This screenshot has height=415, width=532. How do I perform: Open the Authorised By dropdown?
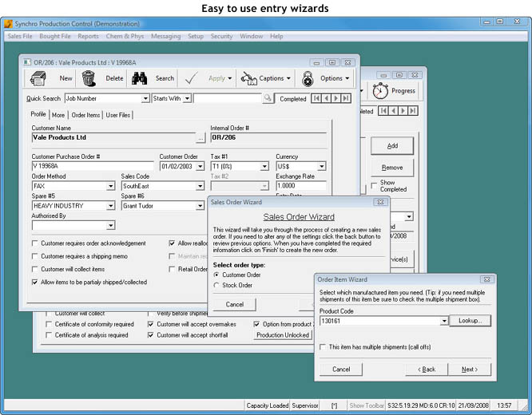coord(110,226)
